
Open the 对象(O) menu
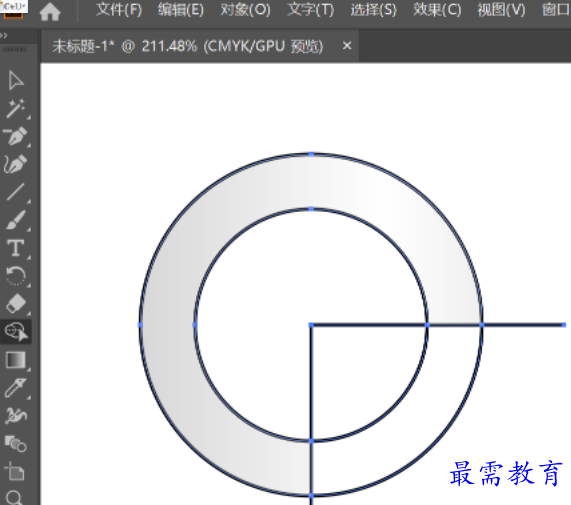point(245,10)
